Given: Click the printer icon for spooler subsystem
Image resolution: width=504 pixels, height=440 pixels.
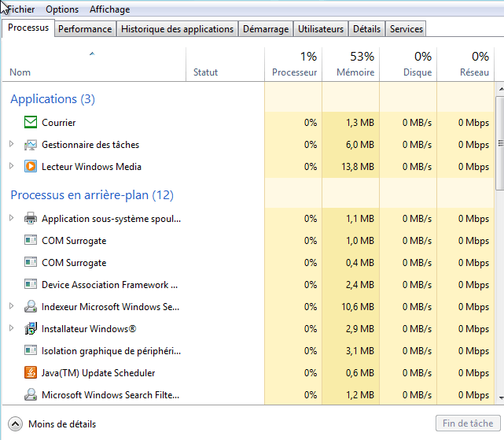Looking at the screenshot, I should [31, 219].
